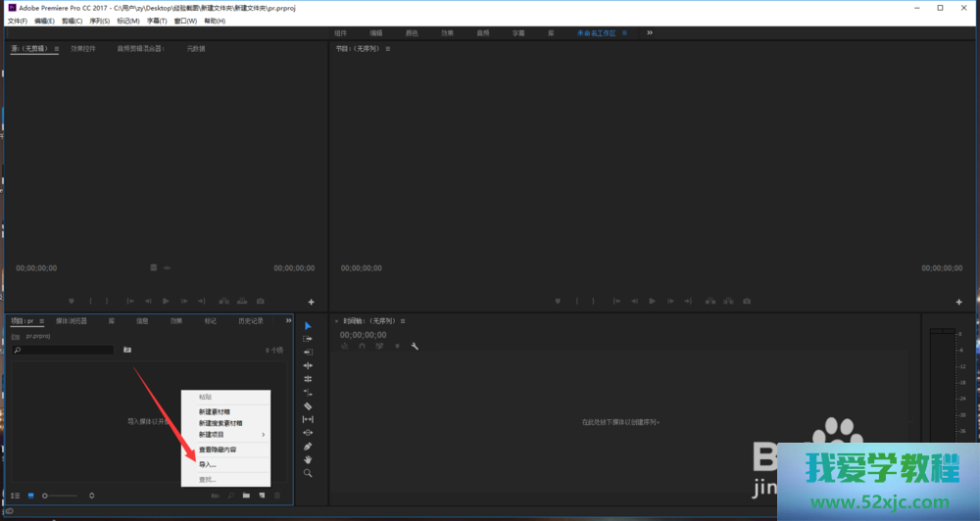The image size is (980, 521).
Task: Toggle snap magnet in timeline
Action: point(363,346)
